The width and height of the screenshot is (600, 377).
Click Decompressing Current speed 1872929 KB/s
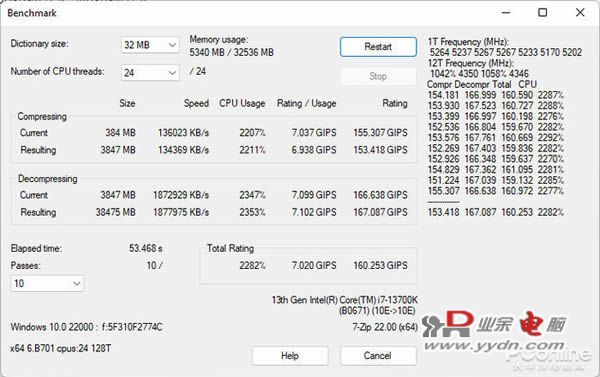(x=181, y=195)
